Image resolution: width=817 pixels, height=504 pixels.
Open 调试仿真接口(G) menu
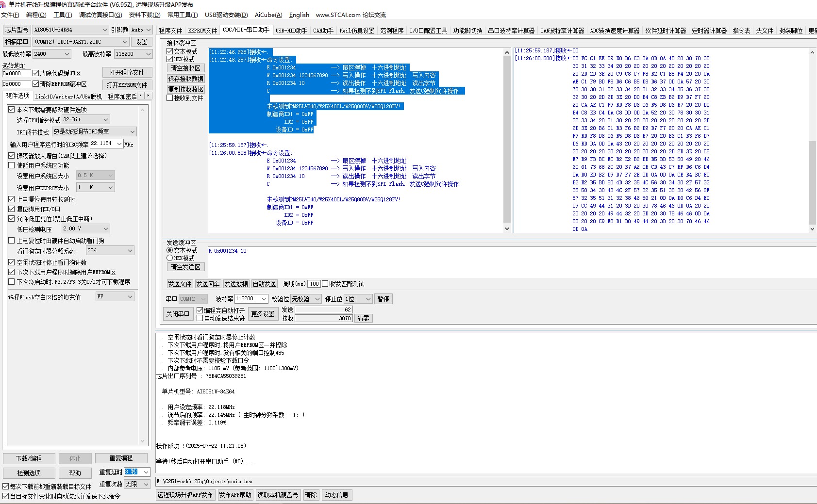pos(100,15)
